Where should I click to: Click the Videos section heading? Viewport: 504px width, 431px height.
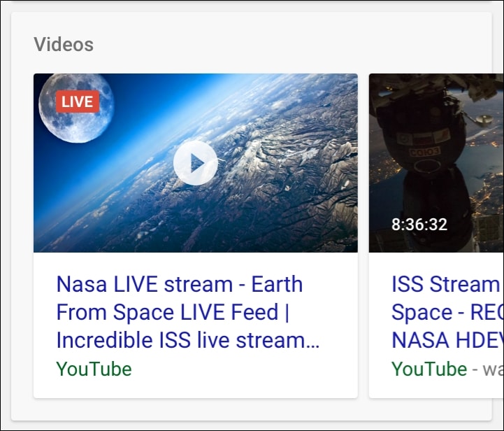coord(64,44)
